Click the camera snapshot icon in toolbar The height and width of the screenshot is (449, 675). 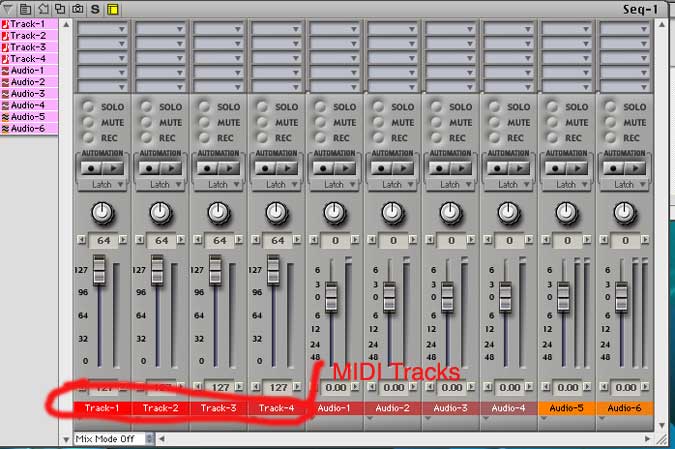point(78,8)
